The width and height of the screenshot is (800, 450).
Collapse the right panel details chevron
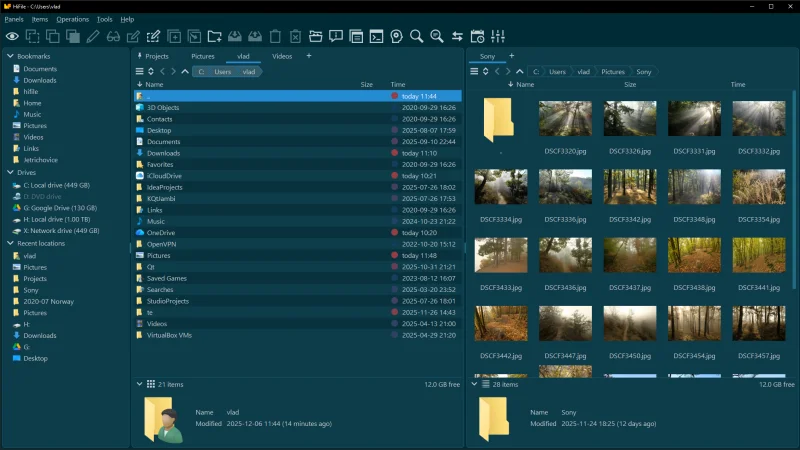[x=474, y=384]
